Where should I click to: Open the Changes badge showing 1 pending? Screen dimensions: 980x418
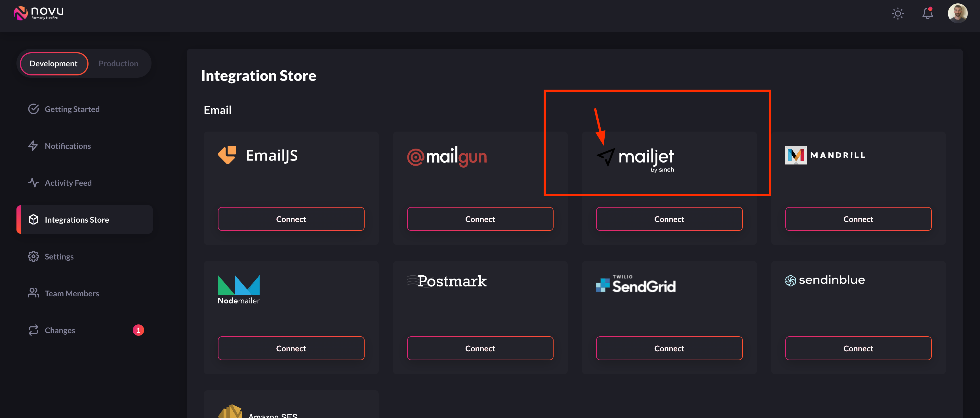point(138,330)
